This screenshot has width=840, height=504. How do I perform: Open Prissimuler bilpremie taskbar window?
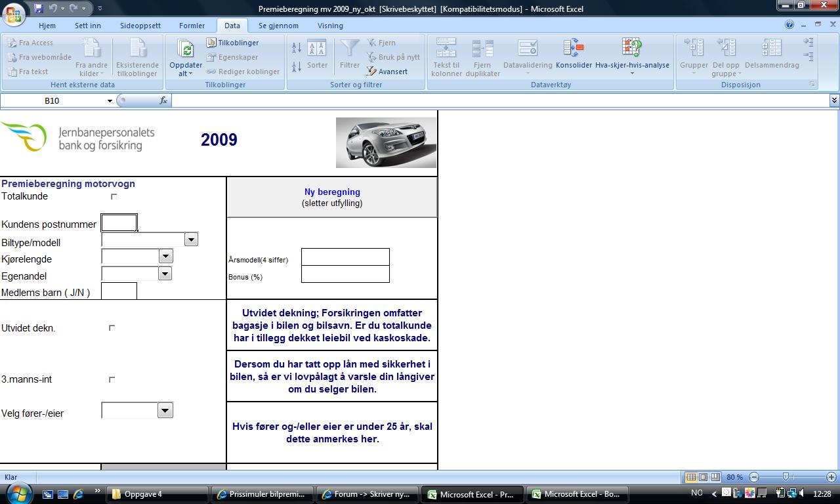click(x=261, y=494)
